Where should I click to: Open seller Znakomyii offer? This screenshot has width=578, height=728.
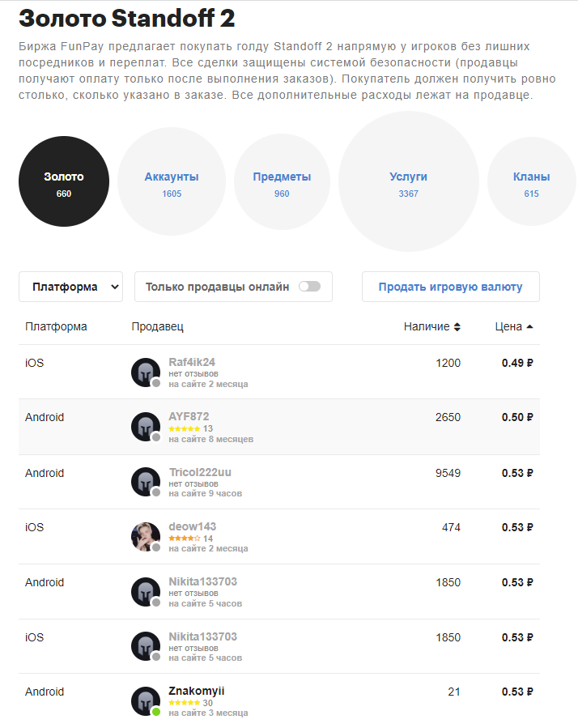coord(279,700)
